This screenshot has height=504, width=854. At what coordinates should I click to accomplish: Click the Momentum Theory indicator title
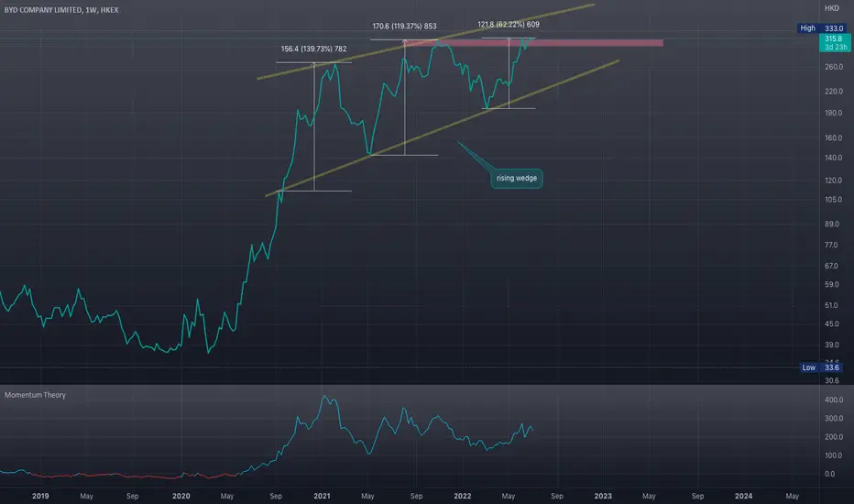pyautogui.click(x=35, y=394)
